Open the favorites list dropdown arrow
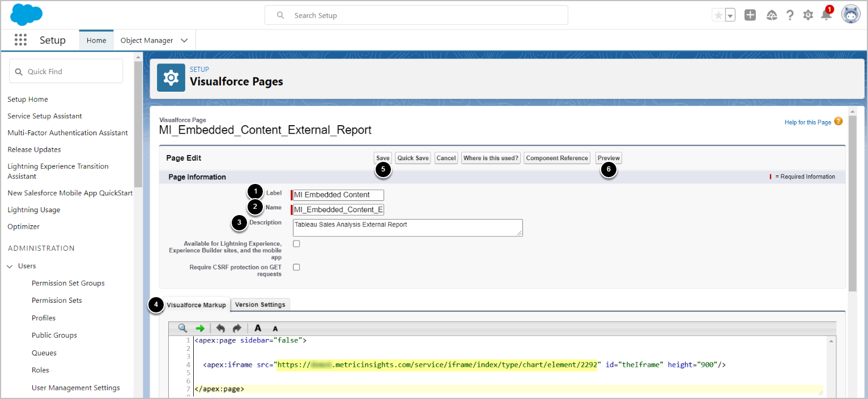This screenshot has width=868, height=399. pos(730,16)
